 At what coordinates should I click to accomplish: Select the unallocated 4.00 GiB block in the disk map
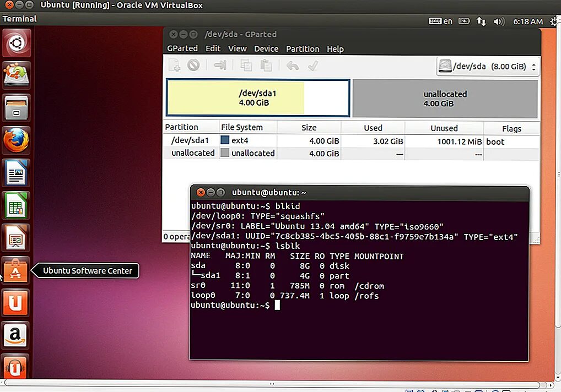445,99
